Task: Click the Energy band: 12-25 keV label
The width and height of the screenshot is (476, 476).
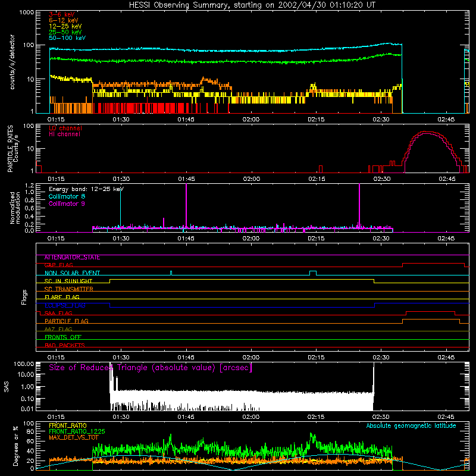Action: (86, 189)
